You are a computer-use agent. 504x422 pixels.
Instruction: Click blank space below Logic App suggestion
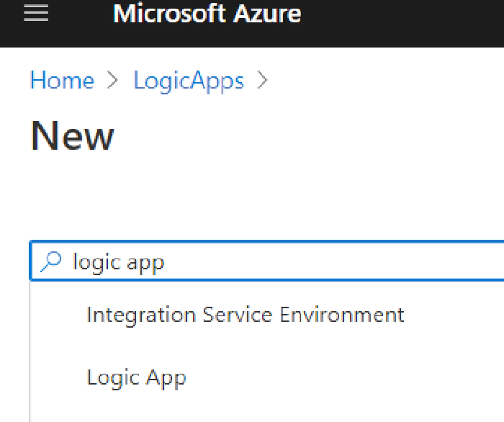coord(267,416)
